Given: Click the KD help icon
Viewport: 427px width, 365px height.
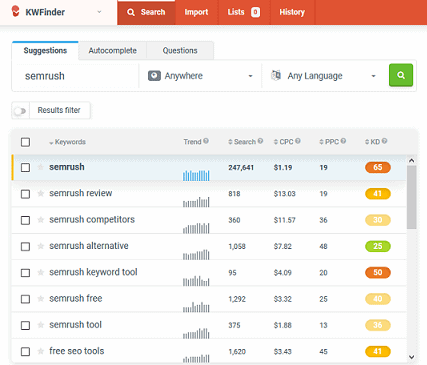Looking at the screenshot, I should [x=384, y=141].
